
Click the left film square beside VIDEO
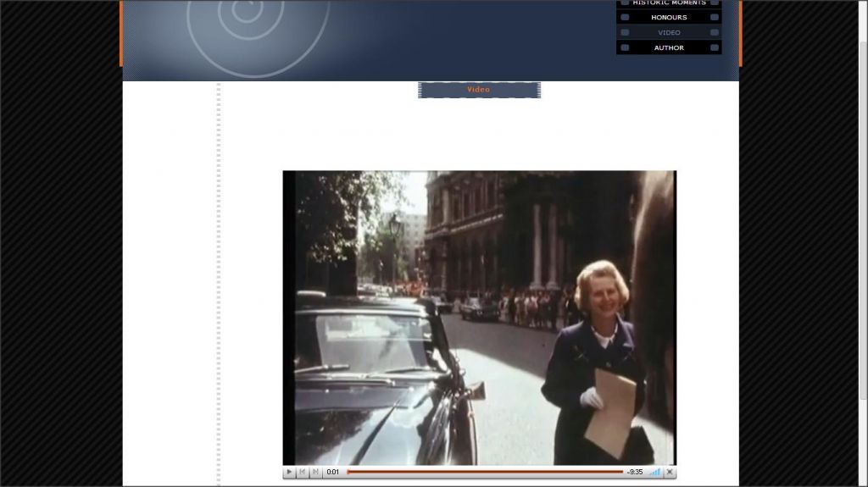[x=625, y=32]
